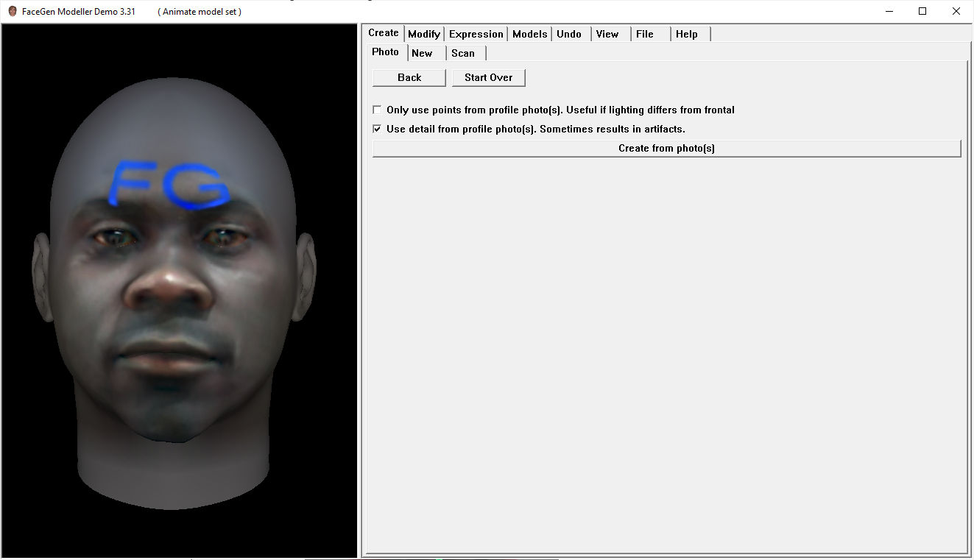Enable only use points from profile photos
974x560 pixels.
point(377,110)
